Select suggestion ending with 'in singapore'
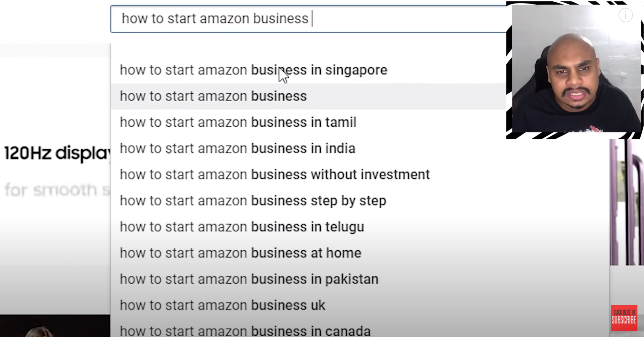Image resolution: width=644 pixels, height=337 pixels. coord(308,70)
